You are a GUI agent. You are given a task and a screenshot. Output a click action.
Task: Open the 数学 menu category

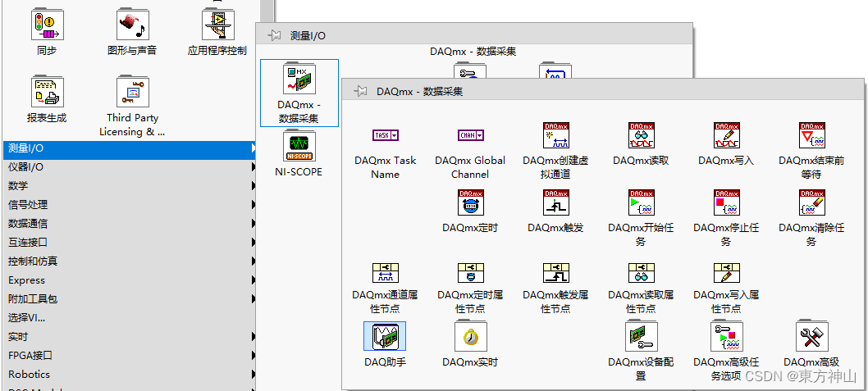point(129,186)
